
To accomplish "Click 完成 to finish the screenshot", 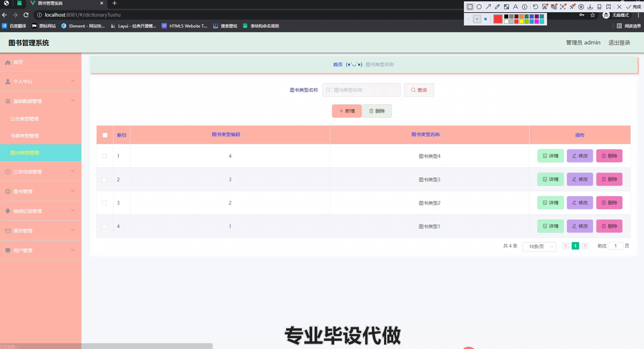I will pos(633,7).
